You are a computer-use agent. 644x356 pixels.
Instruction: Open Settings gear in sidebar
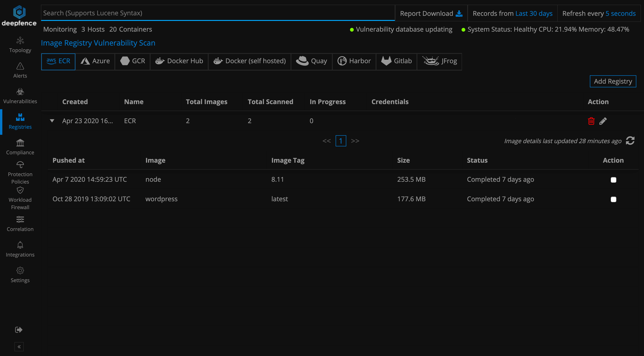(20, 270)
